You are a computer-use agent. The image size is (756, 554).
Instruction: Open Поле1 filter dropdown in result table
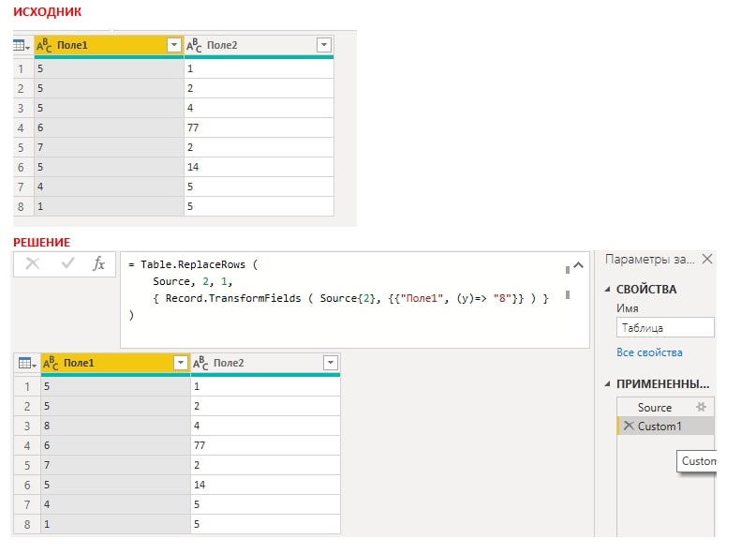pos(180,363)
